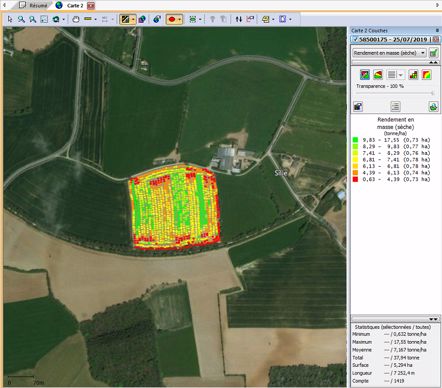Click bright green swatch 9,83 - 17,55

click(x=355, y=140)
